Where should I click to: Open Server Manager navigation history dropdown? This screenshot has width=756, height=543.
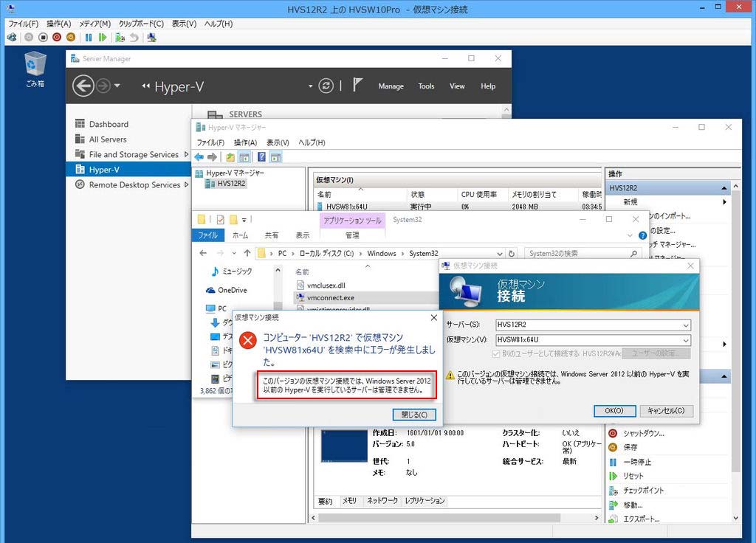pyautogui.click(x=117, y=86)
